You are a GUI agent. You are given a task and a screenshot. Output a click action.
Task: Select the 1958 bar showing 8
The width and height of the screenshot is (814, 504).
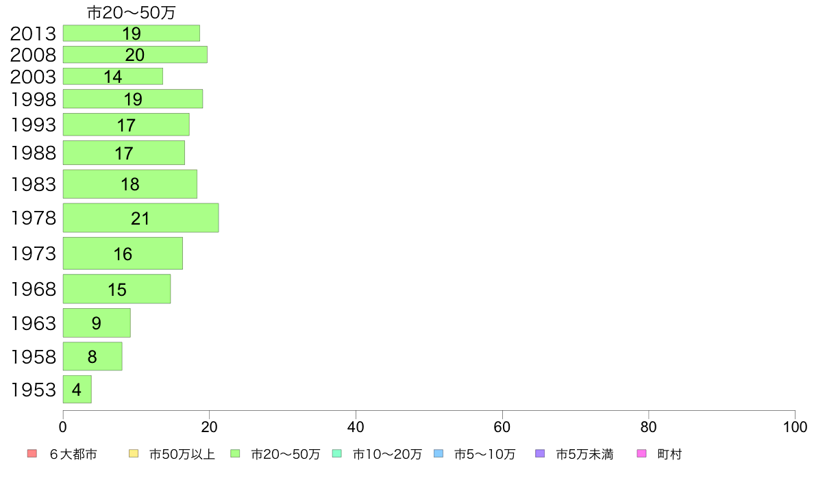pyautogui.click(x=92, y=356)
